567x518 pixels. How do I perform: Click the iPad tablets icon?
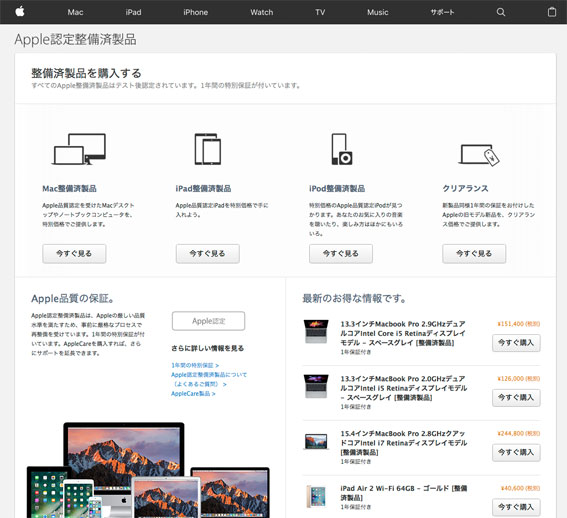click(208, 149)
